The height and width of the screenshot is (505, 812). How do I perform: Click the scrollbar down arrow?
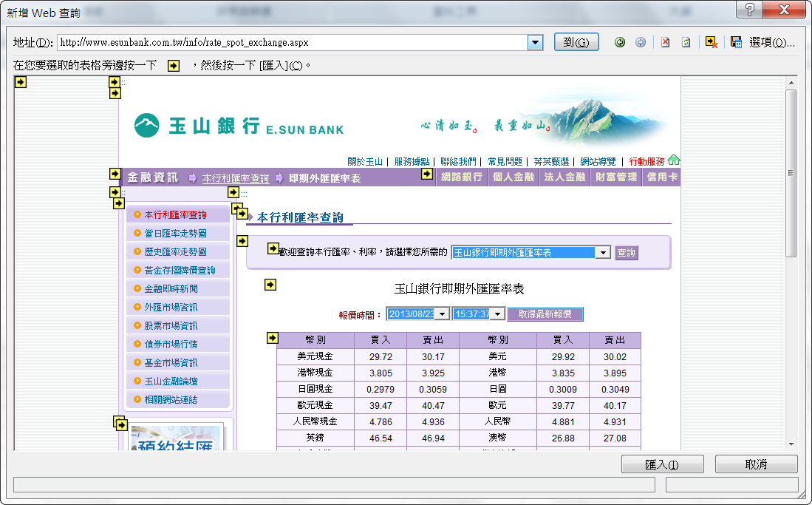click(791, 444)
